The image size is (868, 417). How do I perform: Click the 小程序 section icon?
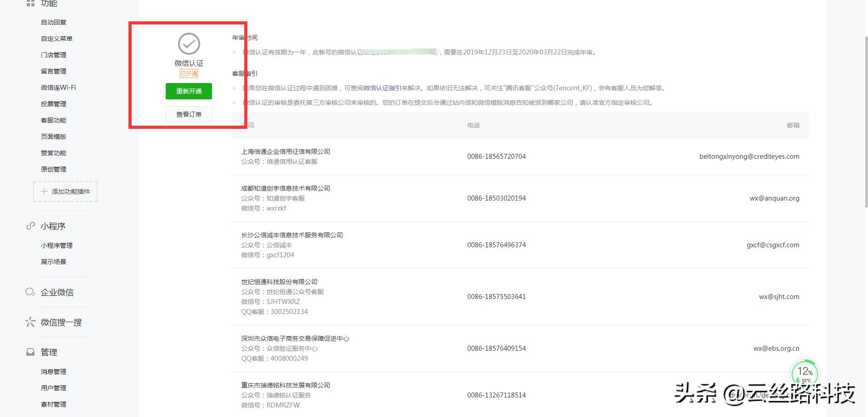30,226
